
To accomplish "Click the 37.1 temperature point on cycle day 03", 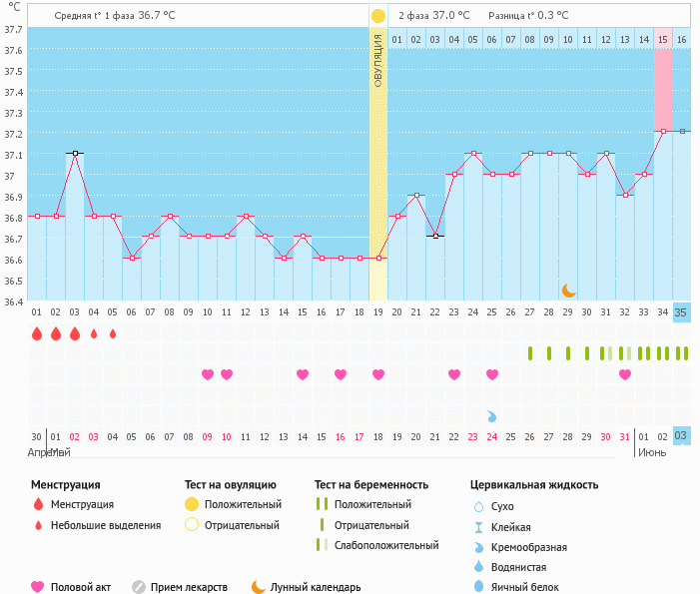I will (x=75, y=154).
